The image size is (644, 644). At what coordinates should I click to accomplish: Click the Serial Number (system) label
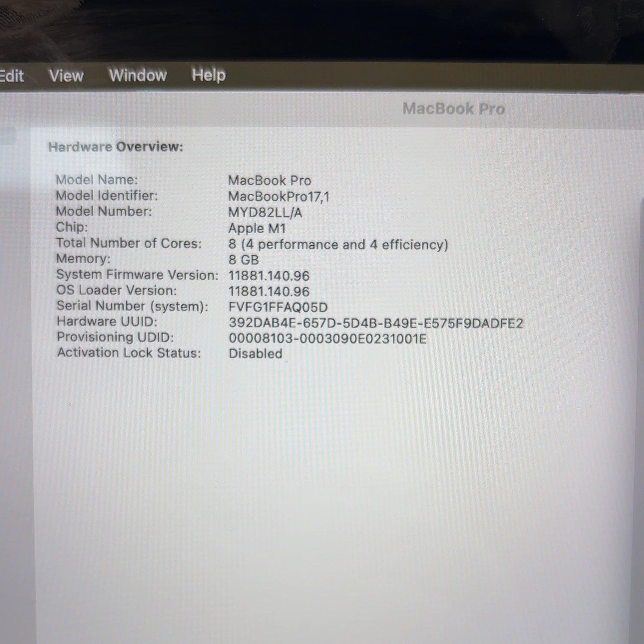[132, 306]
